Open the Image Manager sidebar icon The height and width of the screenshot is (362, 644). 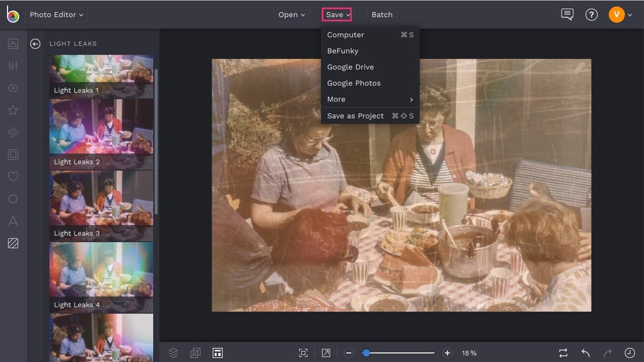click(13, 44)
